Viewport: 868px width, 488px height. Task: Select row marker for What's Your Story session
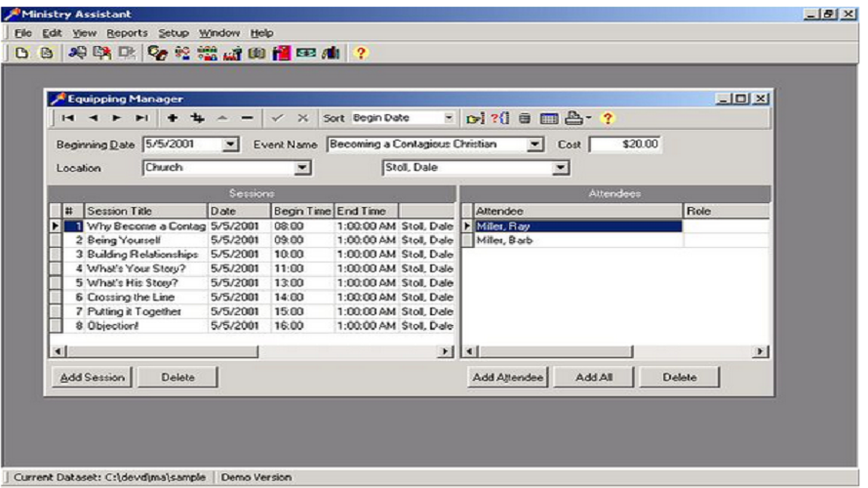point(56,268)
